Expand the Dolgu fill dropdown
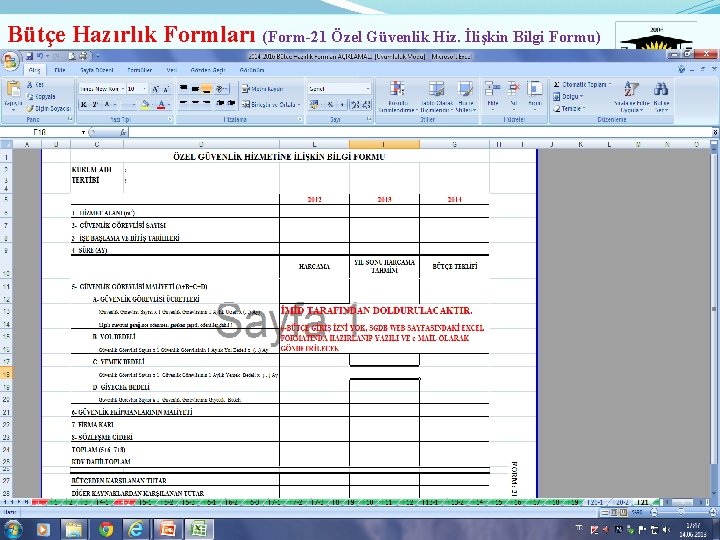This screenshot has width=720, height=540. click(x=581, y=97)
